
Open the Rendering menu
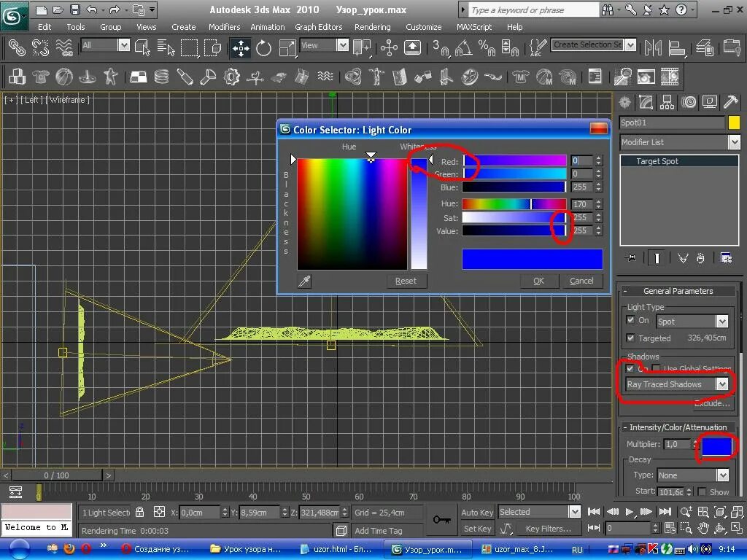coord(372,27)
